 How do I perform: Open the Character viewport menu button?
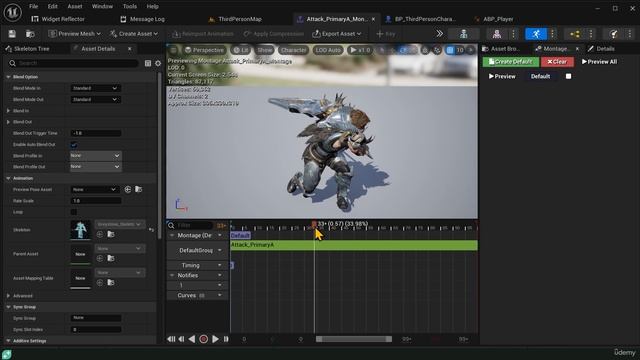[293, 50]
